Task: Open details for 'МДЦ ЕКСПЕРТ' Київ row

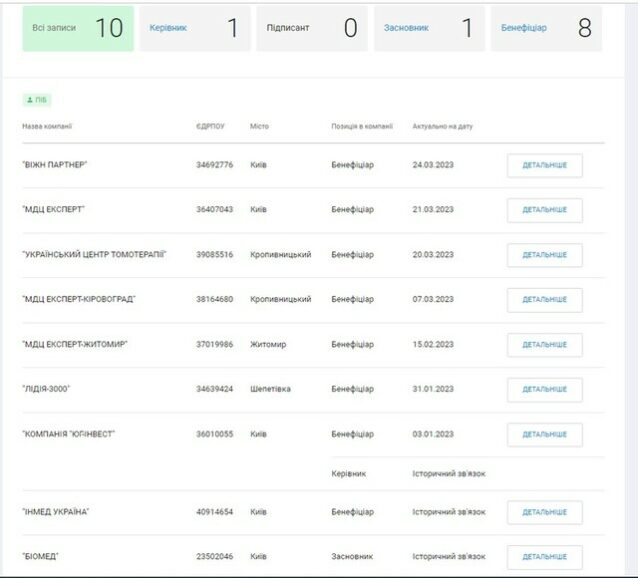Action: click(544, 210)
